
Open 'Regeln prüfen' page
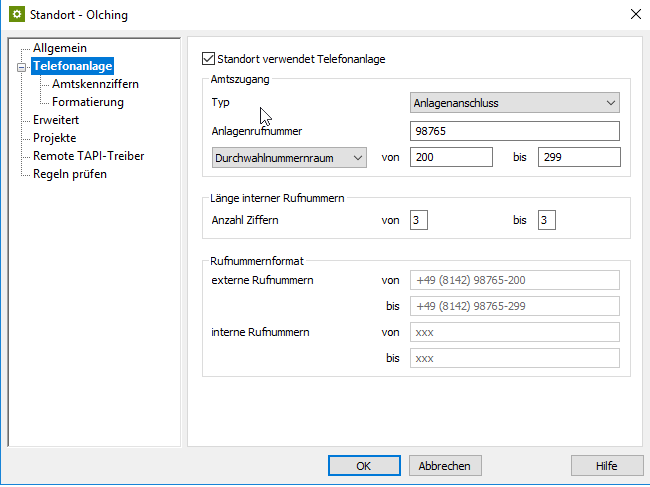(x=70, y=174)
